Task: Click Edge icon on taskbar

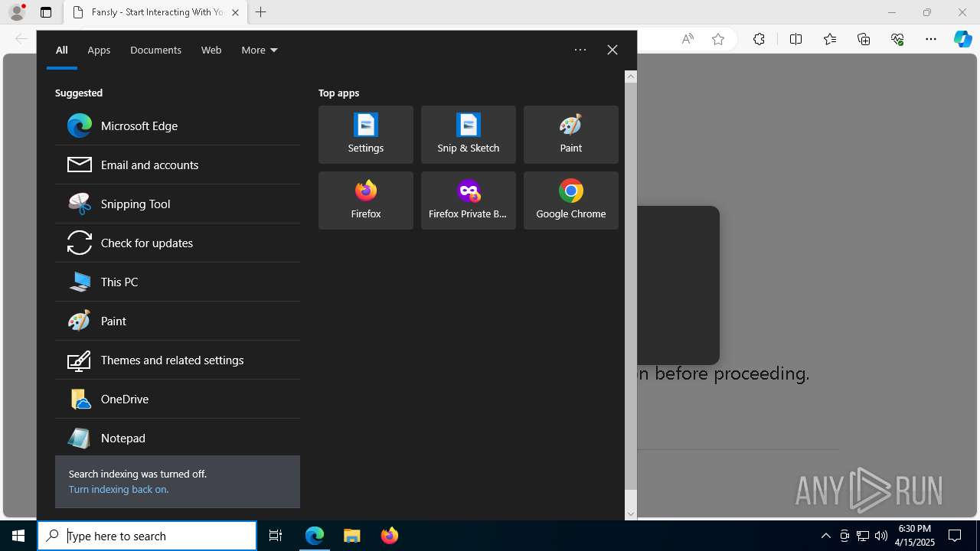Action: pyautogui.click(x=315, y=536)
